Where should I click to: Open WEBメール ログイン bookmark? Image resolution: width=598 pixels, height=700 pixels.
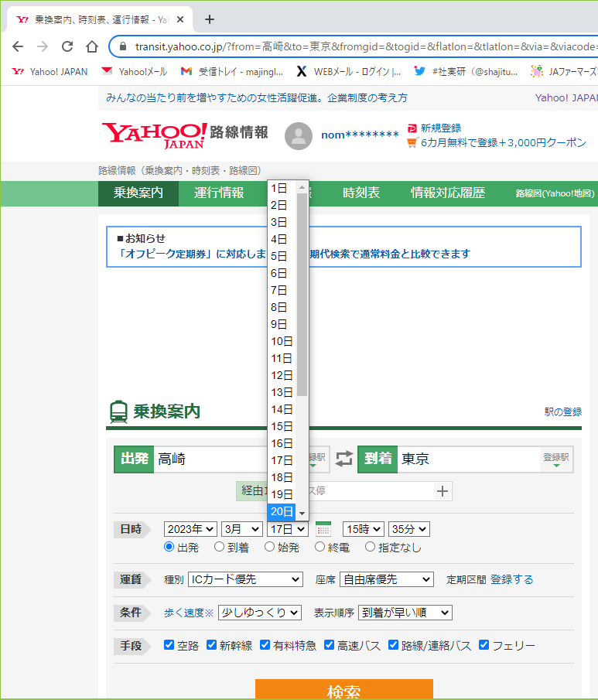[349, 71]
